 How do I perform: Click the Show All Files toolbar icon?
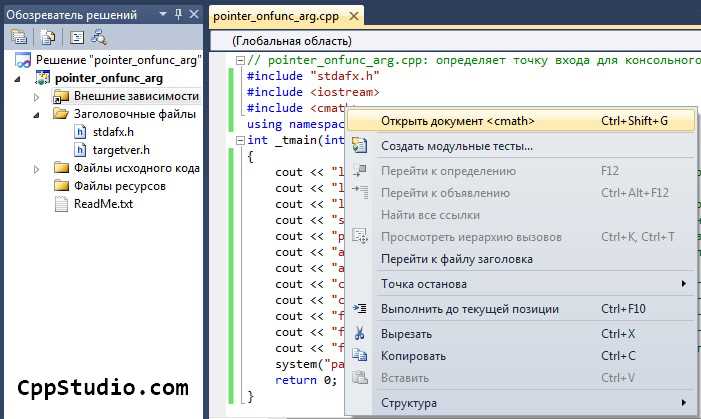(47, 37)
